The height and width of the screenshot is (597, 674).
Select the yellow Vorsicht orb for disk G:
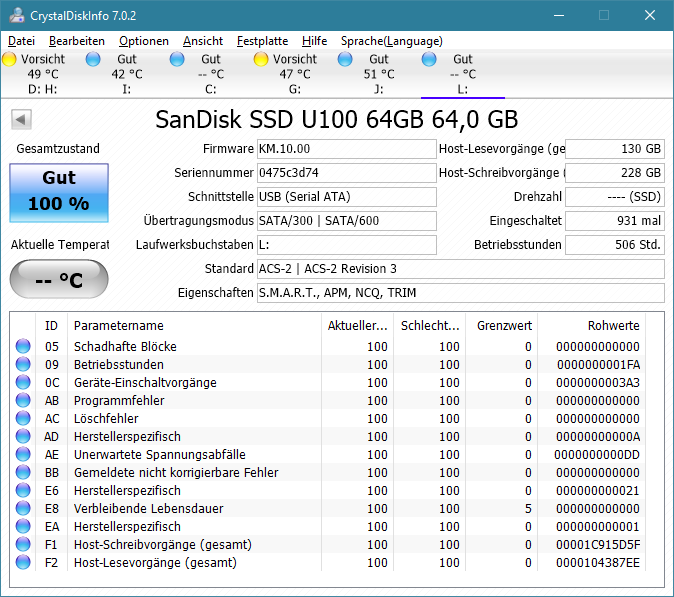tap(261, 59)
